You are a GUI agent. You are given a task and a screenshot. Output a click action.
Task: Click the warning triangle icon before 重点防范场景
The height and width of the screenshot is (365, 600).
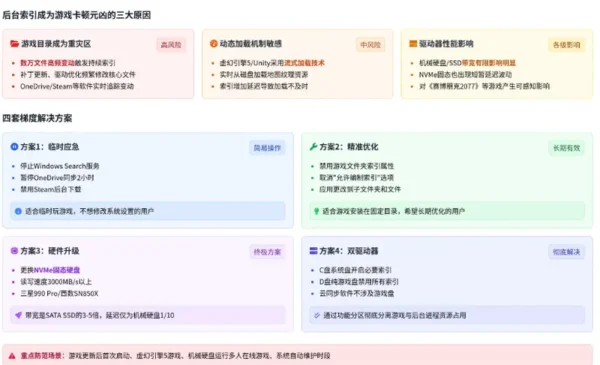(x=12, y=356)
